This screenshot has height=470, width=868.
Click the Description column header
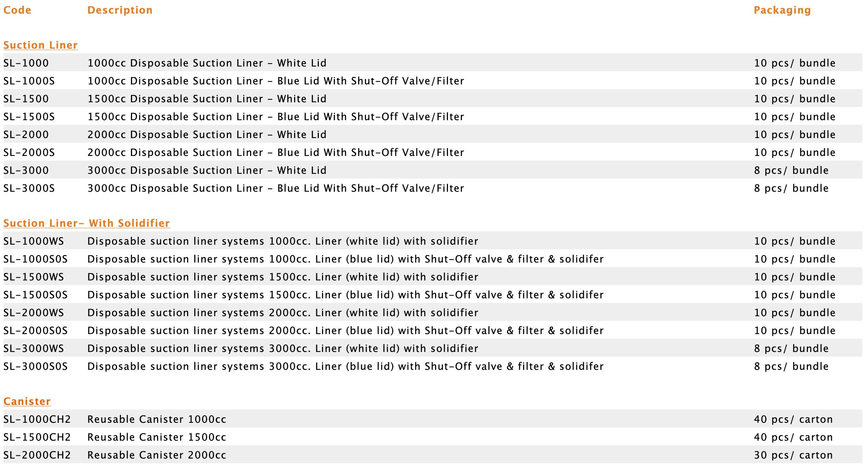pos(120,10)
